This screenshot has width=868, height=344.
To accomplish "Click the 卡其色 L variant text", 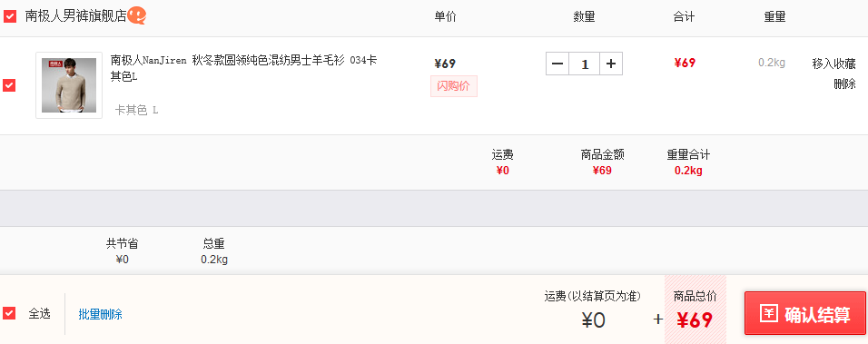I will [136, 110].
